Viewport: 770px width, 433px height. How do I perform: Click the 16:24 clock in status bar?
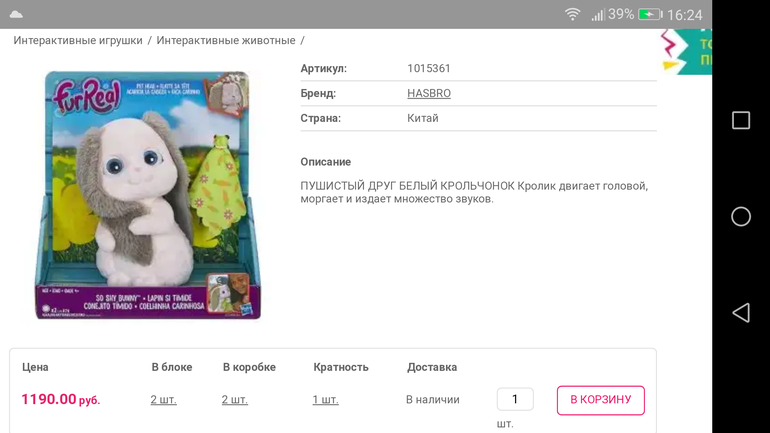pos(685,15)
